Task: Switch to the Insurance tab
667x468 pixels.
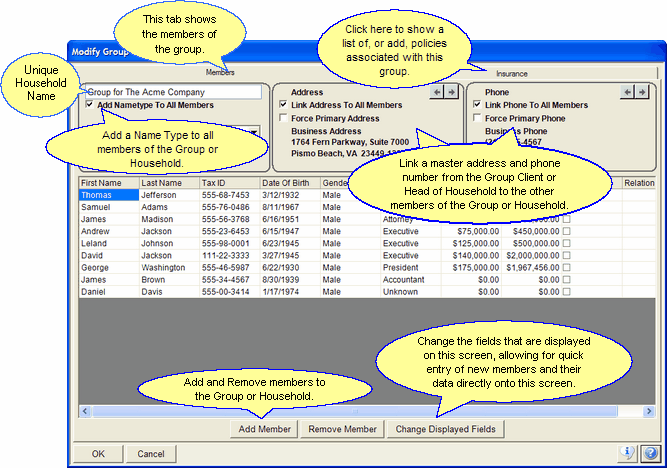Action: coord(511,73)
